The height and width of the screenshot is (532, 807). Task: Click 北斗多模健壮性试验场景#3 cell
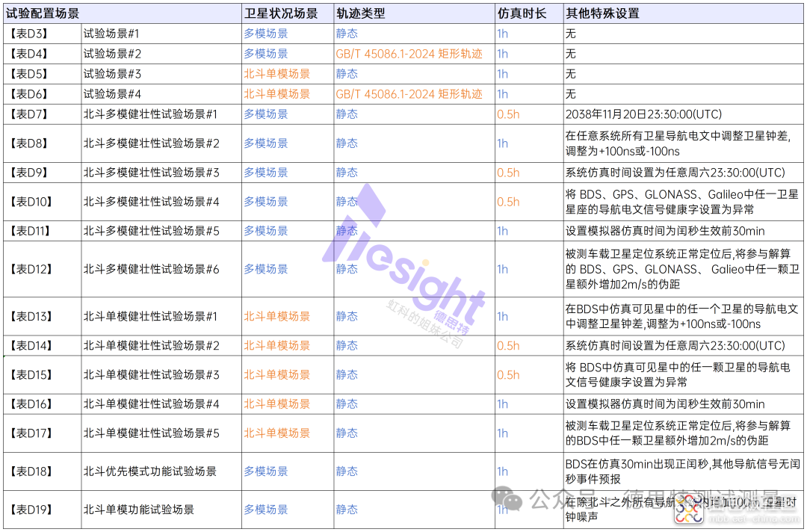point(161,173)
